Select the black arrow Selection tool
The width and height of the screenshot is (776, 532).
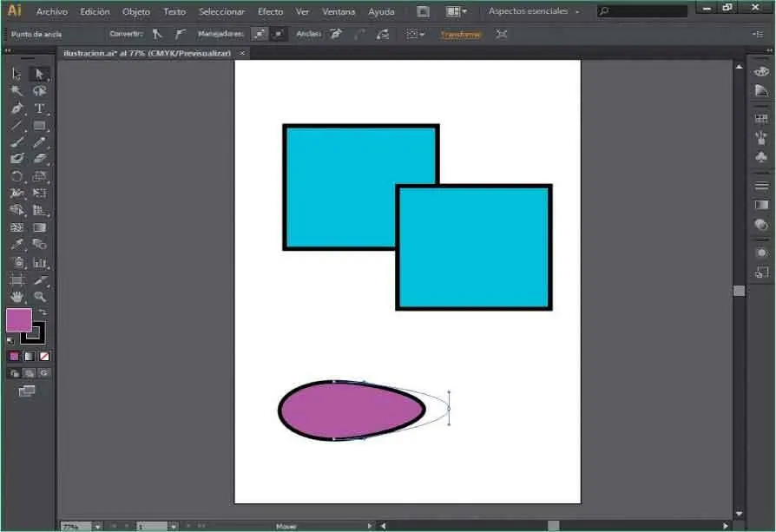click(x=16, y=74)
